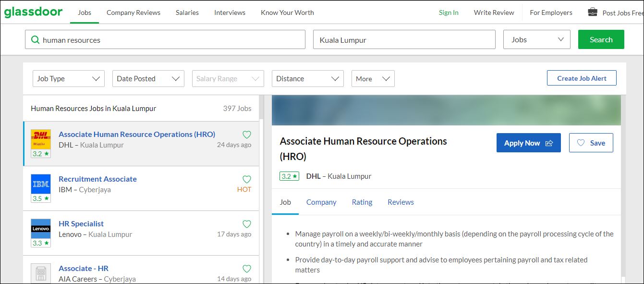
Task: Open the Recruitment Associate job listing
Action: [x=97, y=179]
